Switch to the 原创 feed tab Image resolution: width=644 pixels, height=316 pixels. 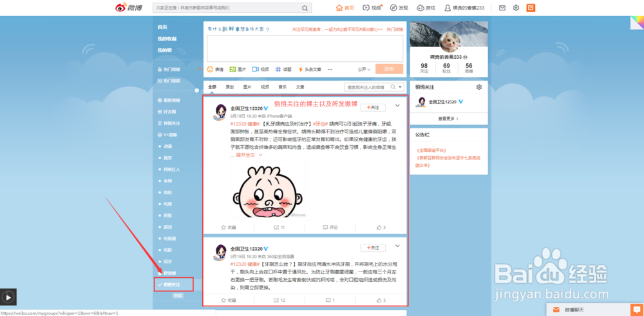pos(230,87)
